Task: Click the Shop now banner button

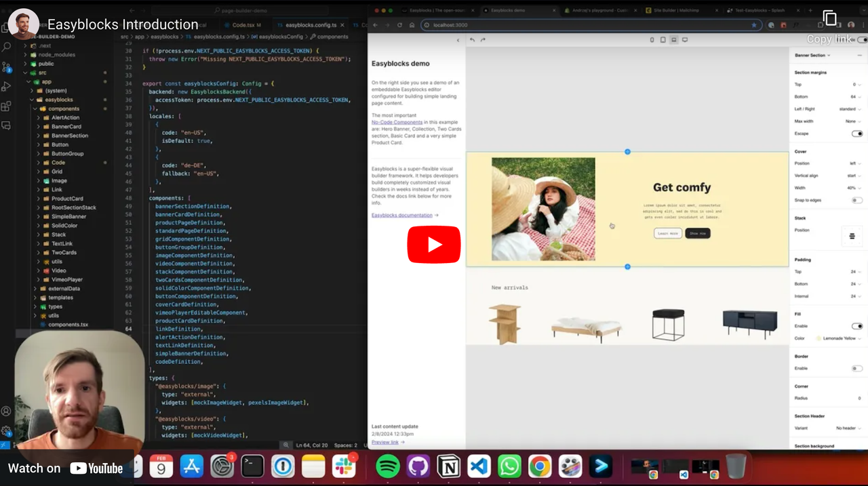Action: click(698, 233)
